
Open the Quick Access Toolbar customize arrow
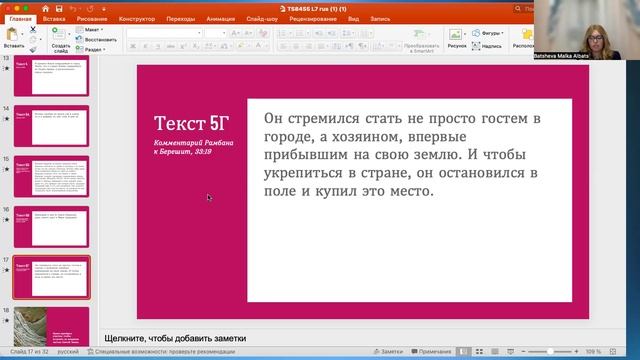coord(104,9)
